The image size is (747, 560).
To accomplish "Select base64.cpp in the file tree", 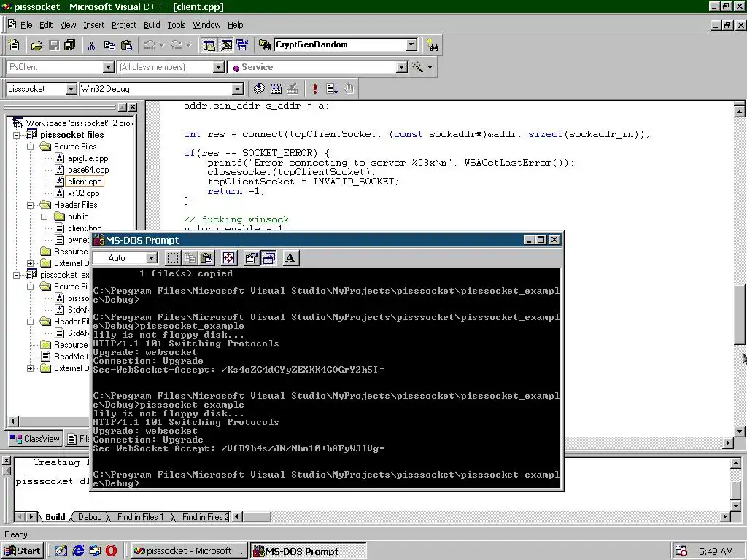I will point(88,170).
